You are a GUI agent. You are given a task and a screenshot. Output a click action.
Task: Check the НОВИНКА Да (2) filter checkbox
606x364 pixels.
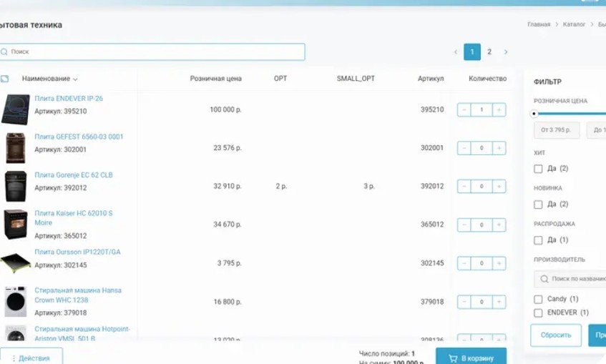click(538, 205)
